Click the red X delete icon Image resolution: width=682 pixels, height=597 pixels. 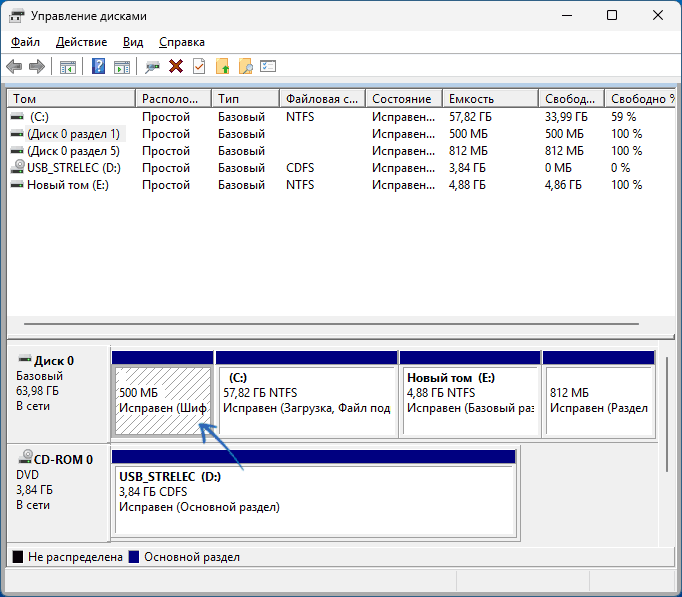coord(176,67)
